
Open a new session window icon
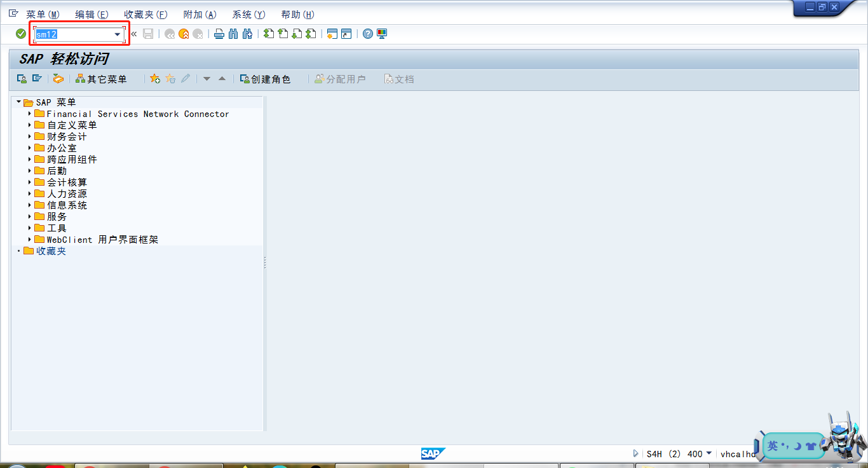click(x=332, y=34)
